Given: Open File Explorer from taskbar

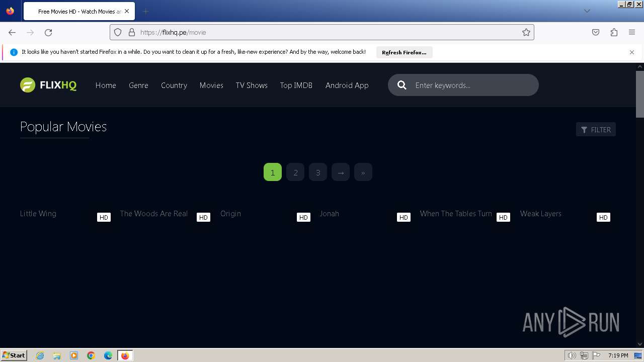Looking at the screenshot, I should click(57, 355).
